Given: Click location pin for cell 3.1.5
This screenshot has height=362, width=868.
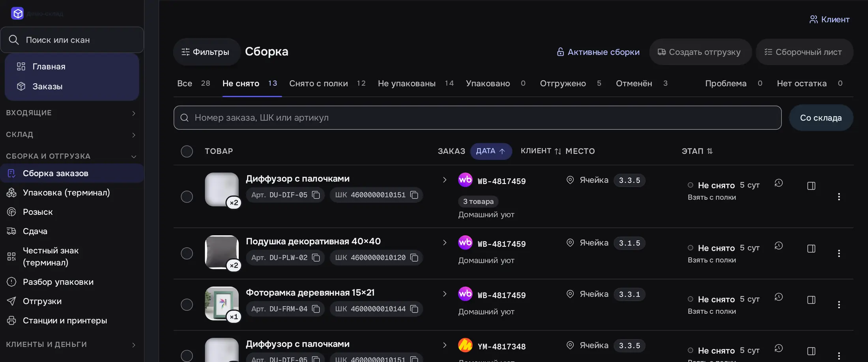Looking at the screenshot, I should [x=570, y=243].
